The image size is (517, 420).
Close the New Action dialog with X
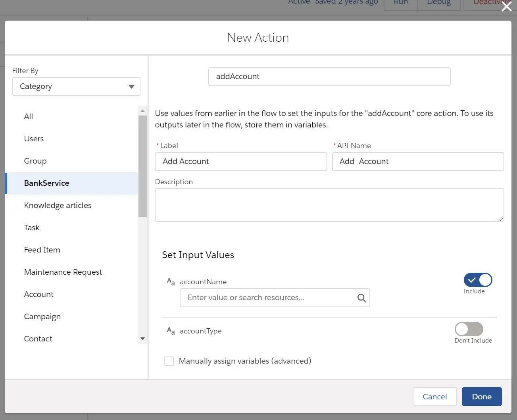(x=506, y=6)
